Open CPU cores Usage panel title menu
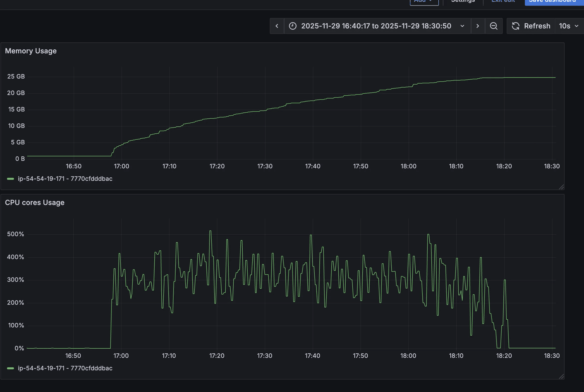This screenshot has height=392, width=584. coord(35,202)
